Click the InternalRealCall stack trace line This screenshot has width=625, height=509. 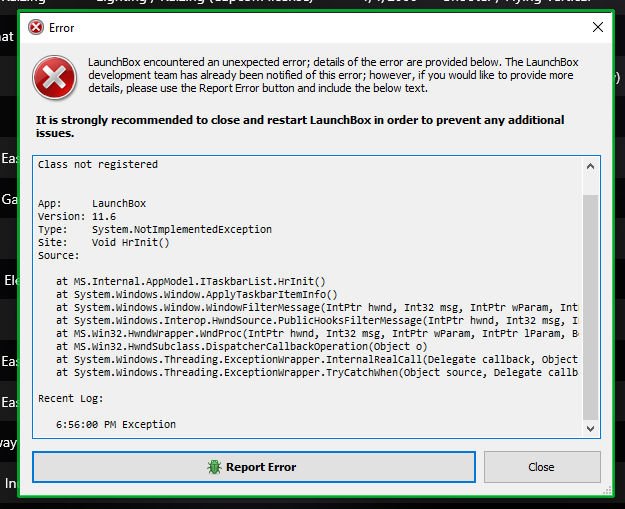317,360
